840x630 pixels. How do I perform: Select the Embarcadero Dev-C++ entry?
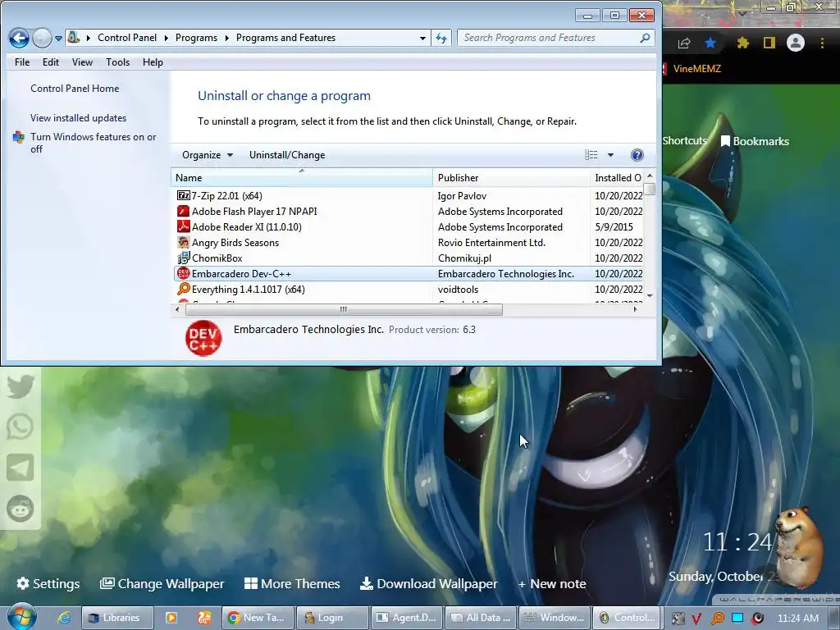point(409,273)
